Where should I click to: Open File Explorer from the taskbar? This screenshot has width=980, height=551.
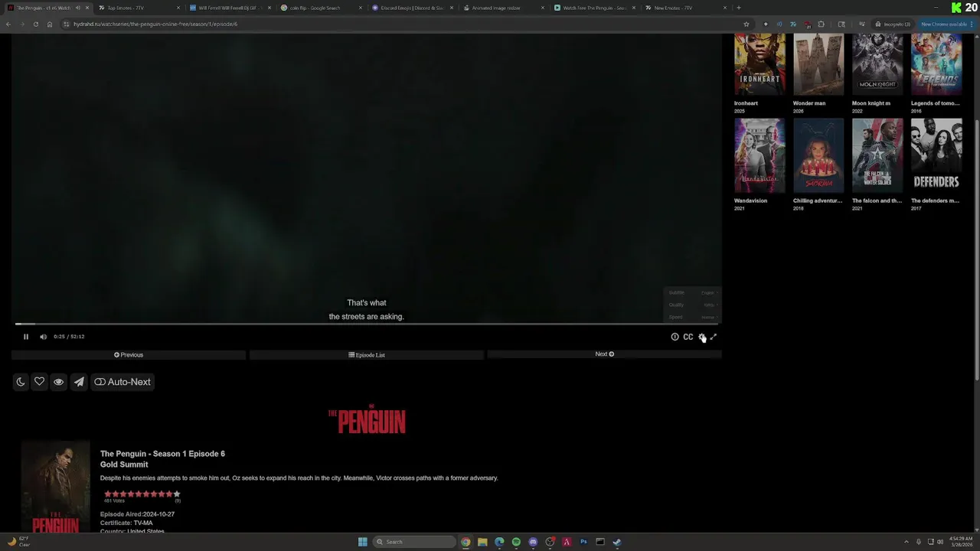pyautogui.click(x=482, y=542)
